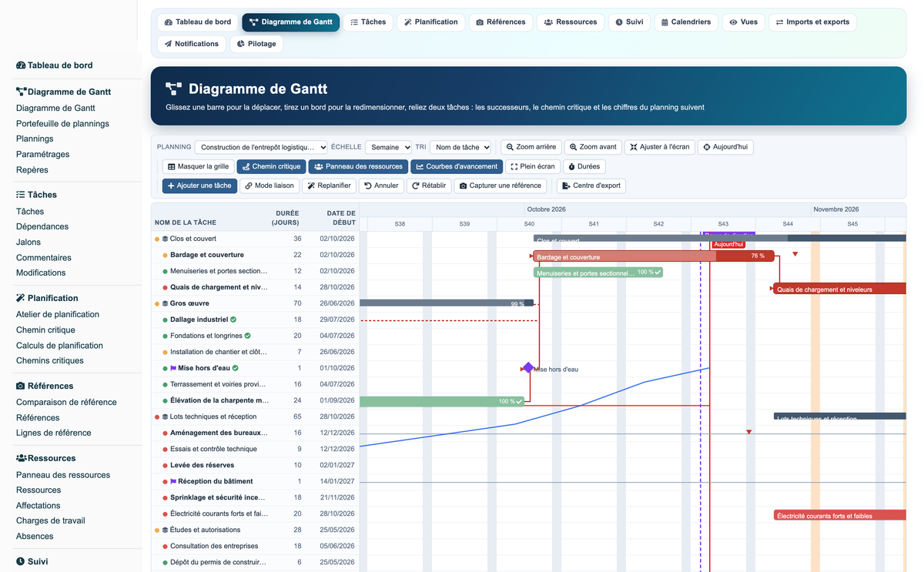This screenshot has height=572, width=924.
Task: Jump to Aujourd'hui in toolbar
Action: [725, 147]
